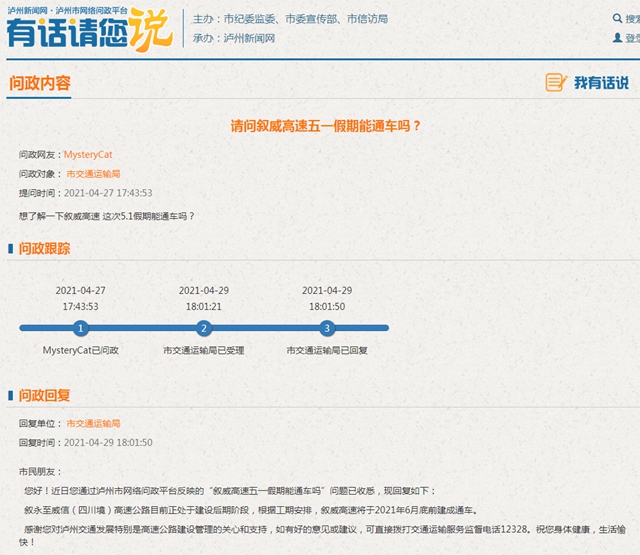Viewport: 640px width, 555px height.
Task: Click the MysteryCat已问政 timeline label
Action: 80,350
